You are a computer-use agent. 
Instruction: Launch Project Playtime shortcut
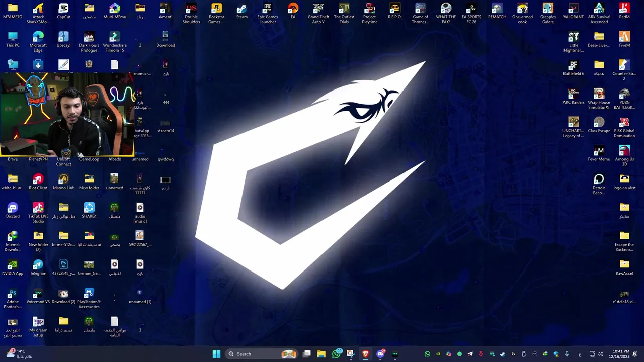[x=370, y=13]
